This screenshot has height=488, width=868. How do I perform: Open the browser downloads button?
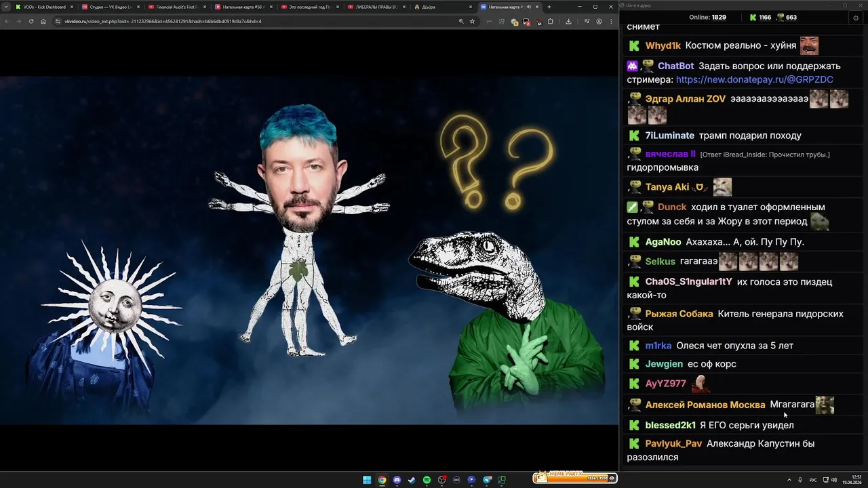[x=568, y=21]
